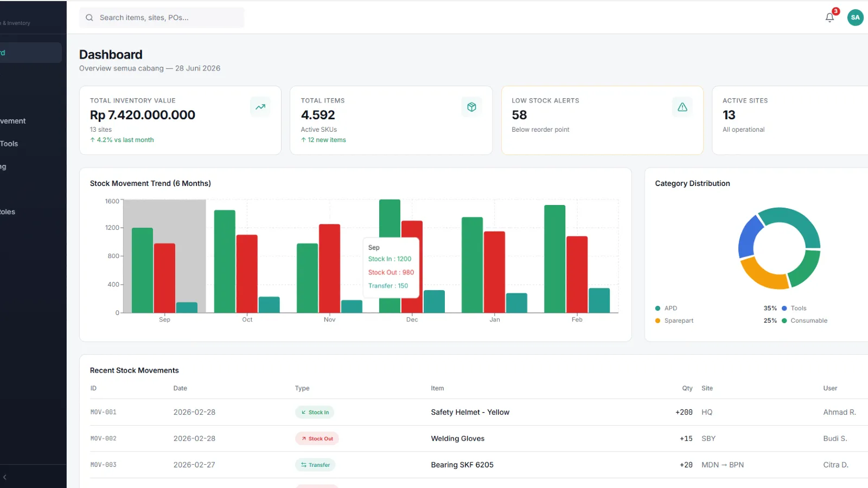Click the Active Sites value 13
The image size is (868, 488).
729,115
